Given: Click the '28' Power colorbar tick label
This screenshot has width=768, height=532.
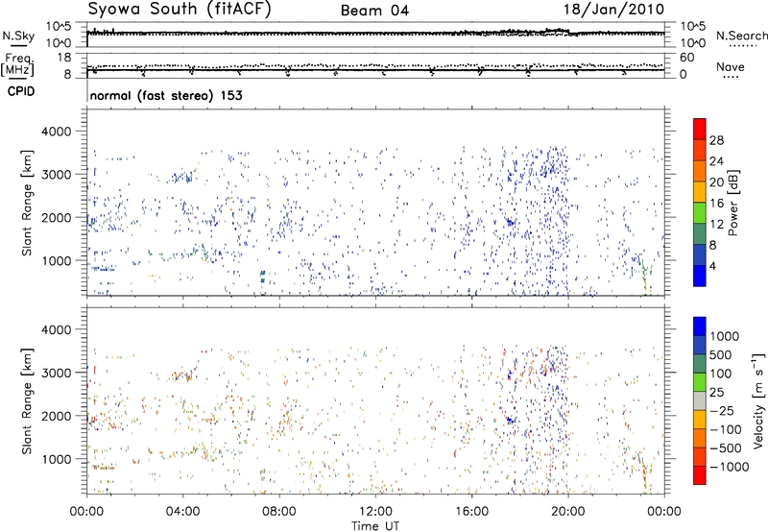Looking at the screenshot, I should [x=716, y=140].
